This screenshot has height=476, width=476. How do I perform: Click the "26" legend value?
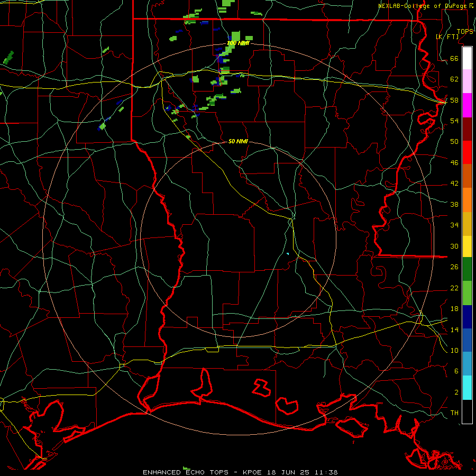(454, 267)
